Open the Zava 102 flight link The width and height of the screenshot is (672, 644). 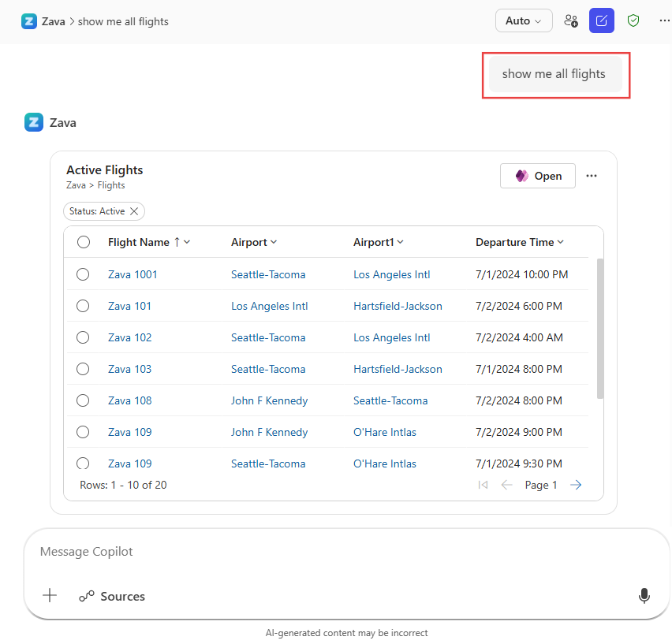[130, 337]
